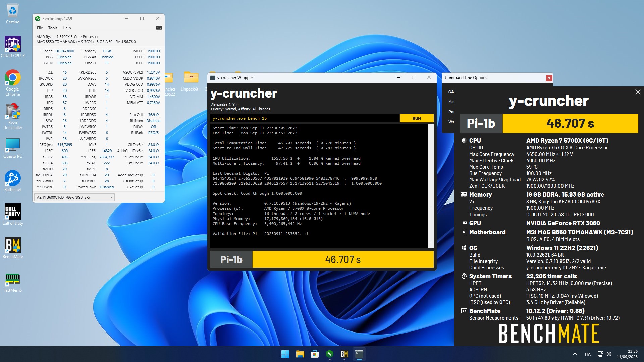Open File Explorer from taskbar

300,354
